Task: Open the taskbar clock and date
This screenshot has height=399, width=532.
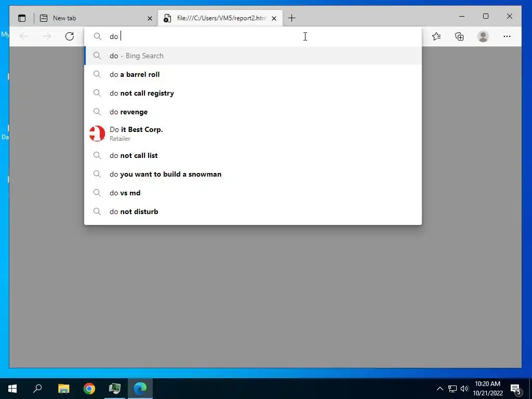Action: (x=487, y=389)
